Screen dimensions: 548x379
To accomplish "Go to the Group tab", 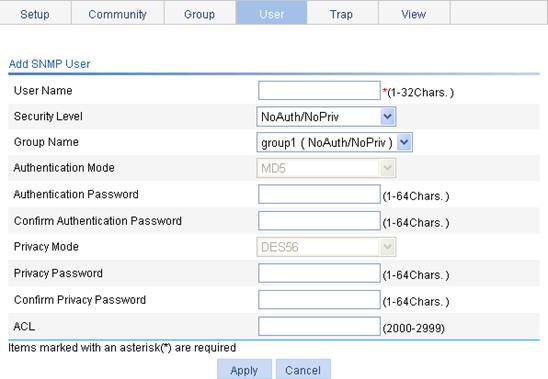I will 200,14.
